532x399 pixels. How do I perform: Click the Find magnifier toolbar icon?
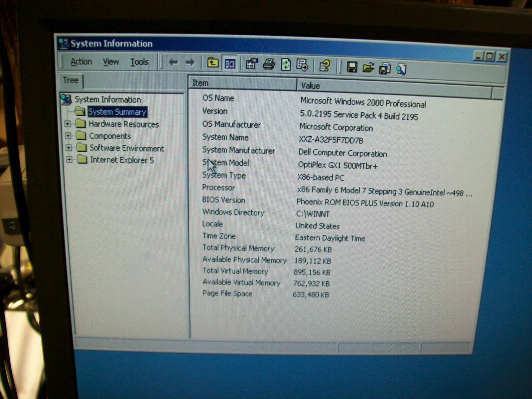pyautogui.click(x=401, y=69)
